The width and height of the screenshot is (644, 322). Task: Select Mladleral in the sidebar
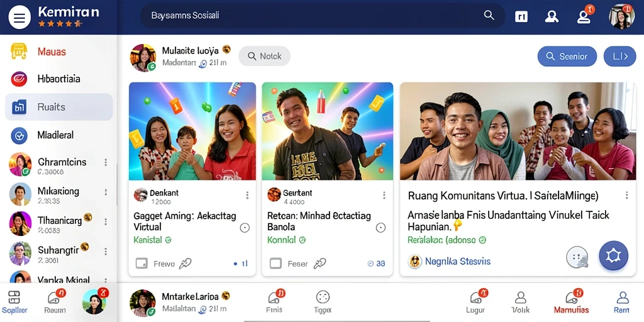click(55, 135)
